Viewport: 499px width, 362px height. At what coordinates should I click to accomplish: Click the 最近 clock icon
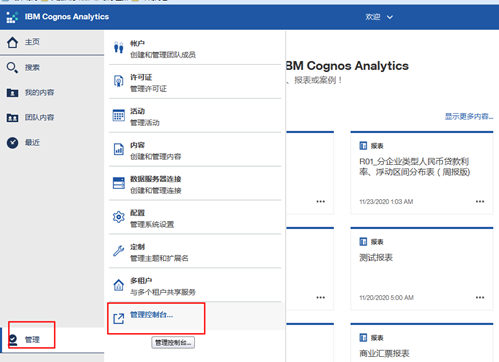[x=12, y=143]
